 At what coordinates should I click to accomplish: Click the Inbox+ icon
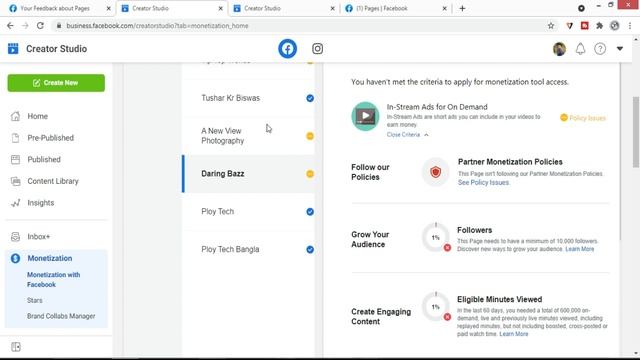pyautogui.click(x=16, y=237)
